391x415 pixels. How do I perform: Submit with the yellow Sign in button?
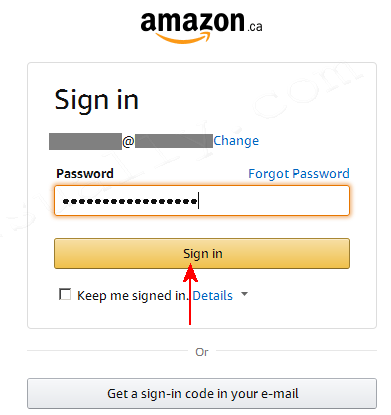[x=202, y=253]
